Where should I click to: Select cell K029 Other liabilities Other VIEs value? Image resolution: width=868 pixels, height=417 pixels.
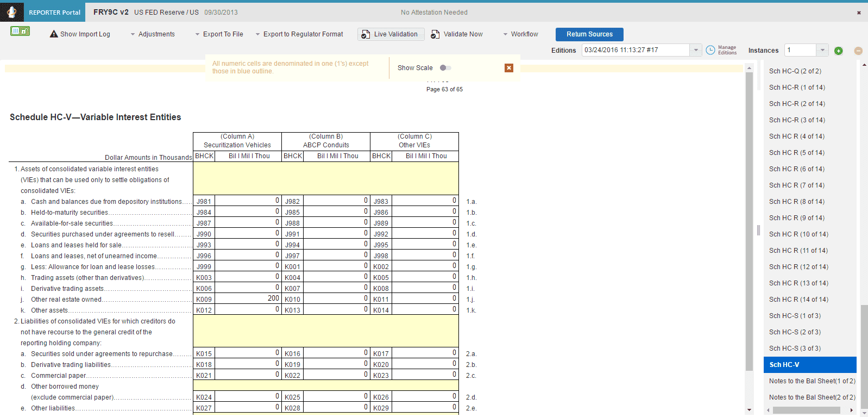click(425, 408)
